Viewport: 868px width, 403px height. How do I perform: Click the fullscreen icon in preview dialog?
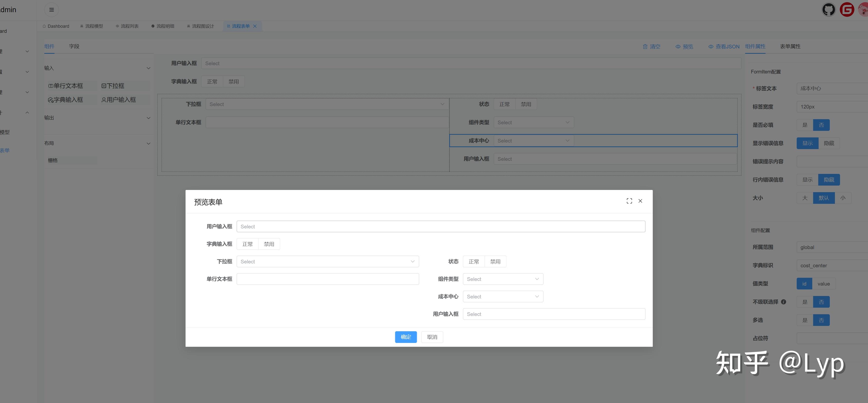click(629, 201)
